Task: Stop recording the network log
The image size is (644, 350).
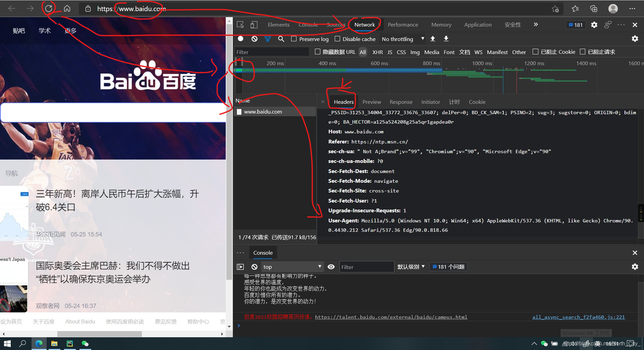Action: [x=240, y=39]
